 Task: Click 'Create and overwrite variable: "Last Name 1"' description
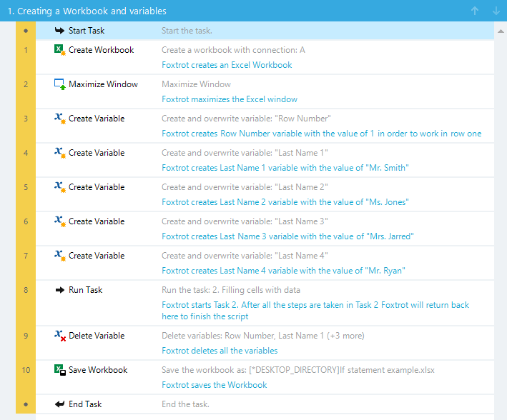245,153
